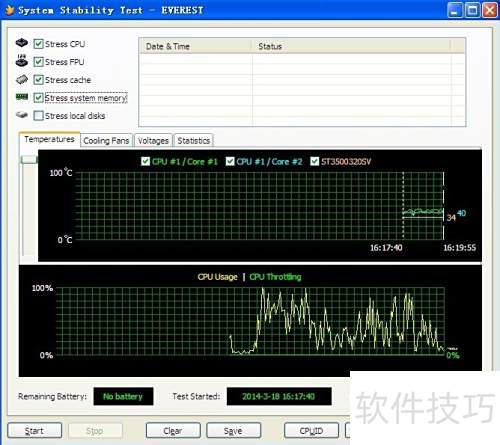500x445 pixels.
Task: Click the Status column header
Action: 351,46
